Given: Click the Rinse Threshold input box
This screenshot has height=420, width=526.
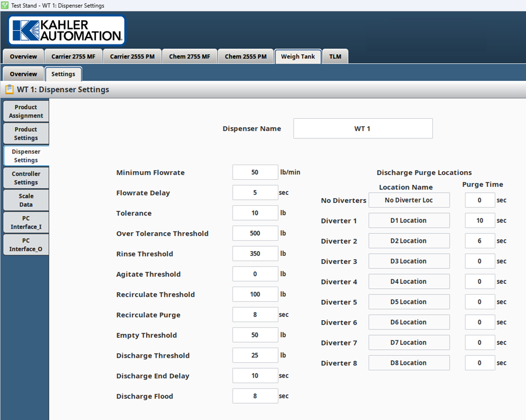Looking at the screenshot, I should click(x=255, y=254).
